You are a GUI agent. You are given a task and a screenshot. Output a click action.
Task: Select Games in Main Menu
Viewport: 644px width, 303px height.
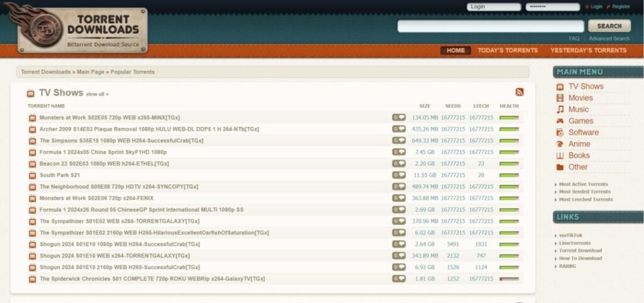pos(580,121)
